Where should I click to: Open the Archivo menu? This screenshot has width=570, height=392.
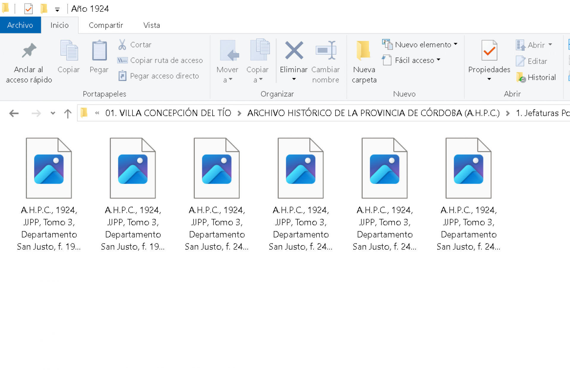[20, 25]
